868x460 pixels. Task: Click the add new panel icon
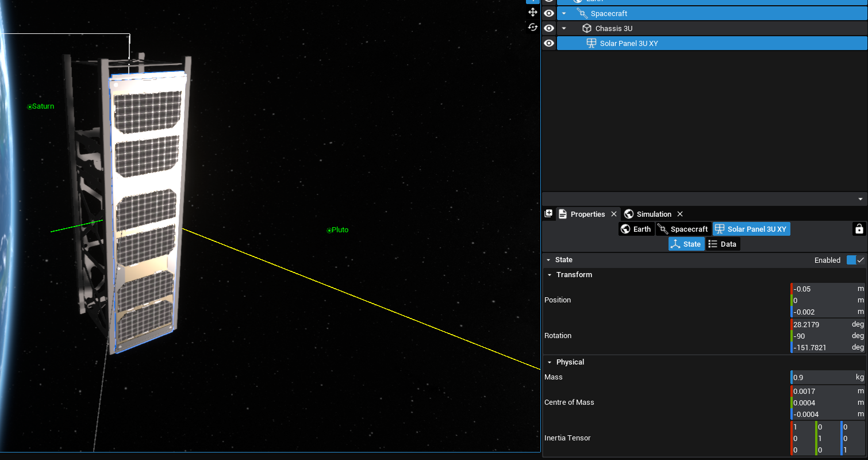point(548,214)
